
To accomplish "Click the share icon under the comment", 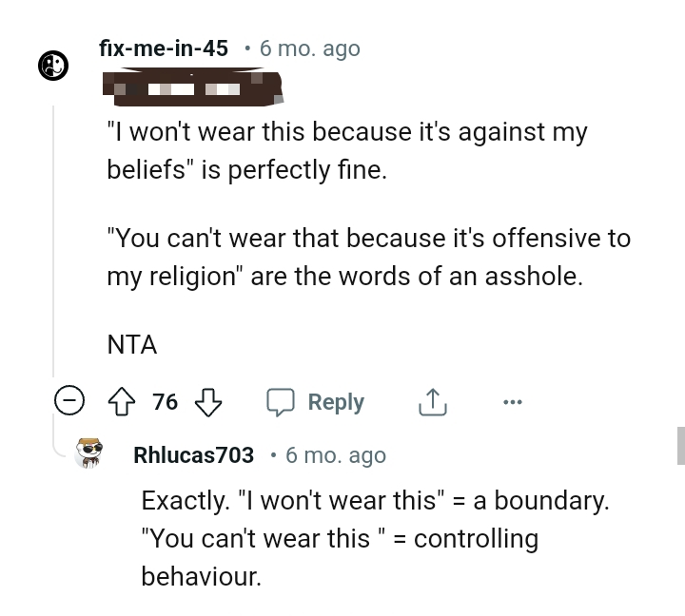I will pos(432,402).
